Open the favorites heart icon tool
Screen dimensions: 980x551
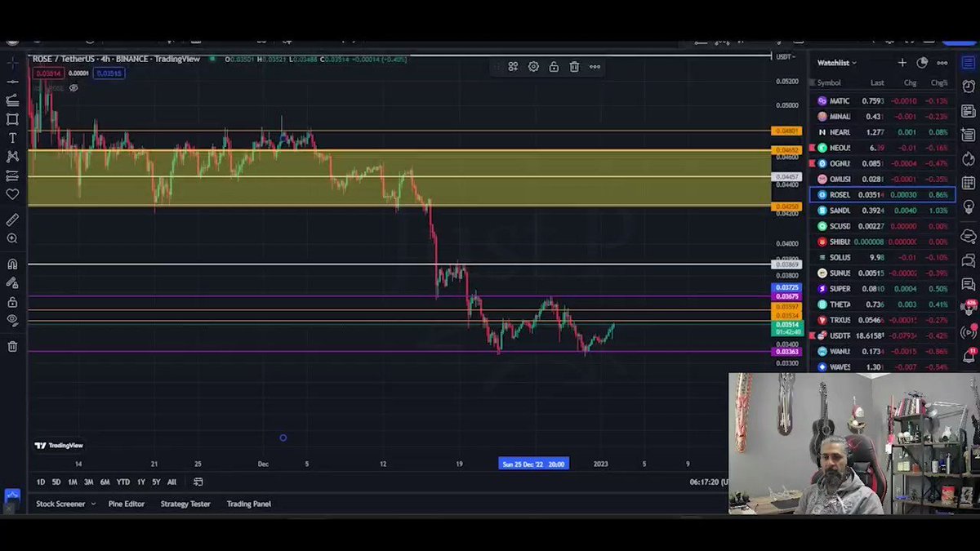[x=12, y=194]
